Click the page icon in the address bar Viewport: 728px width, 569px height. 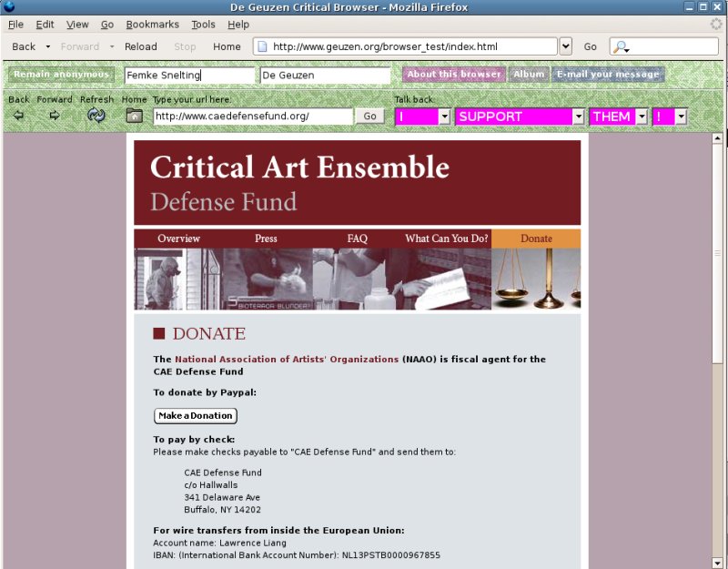[263, 46]
